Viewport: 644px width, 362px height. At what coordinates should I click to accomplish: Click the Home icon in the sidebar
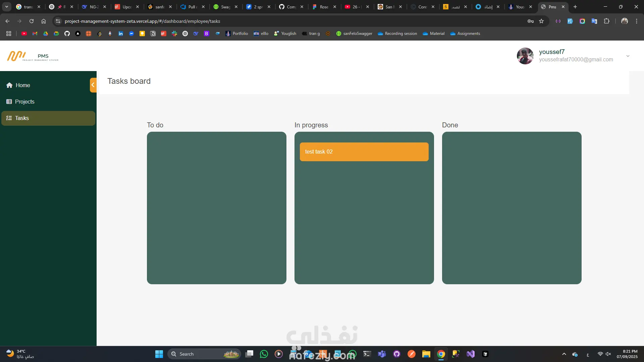click(9, 85)
